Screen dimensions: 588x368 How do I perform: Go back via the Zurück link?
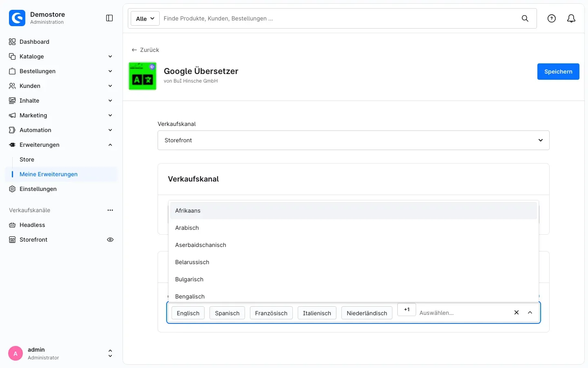click(145, 50)
